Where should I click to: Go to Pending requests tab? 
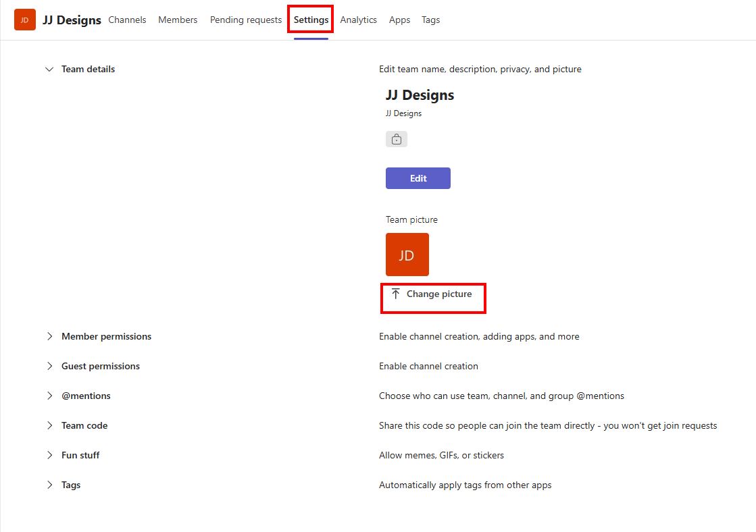tap(245, 20)
